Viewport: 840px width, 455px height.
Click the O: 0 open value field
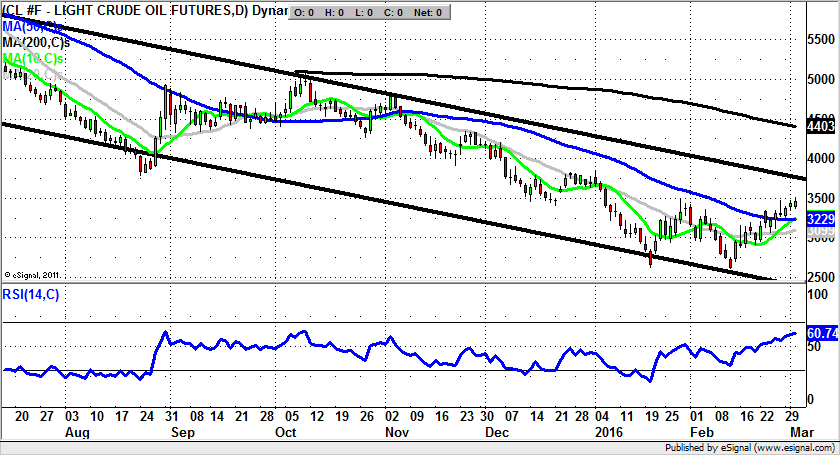(x=301, y=13)
